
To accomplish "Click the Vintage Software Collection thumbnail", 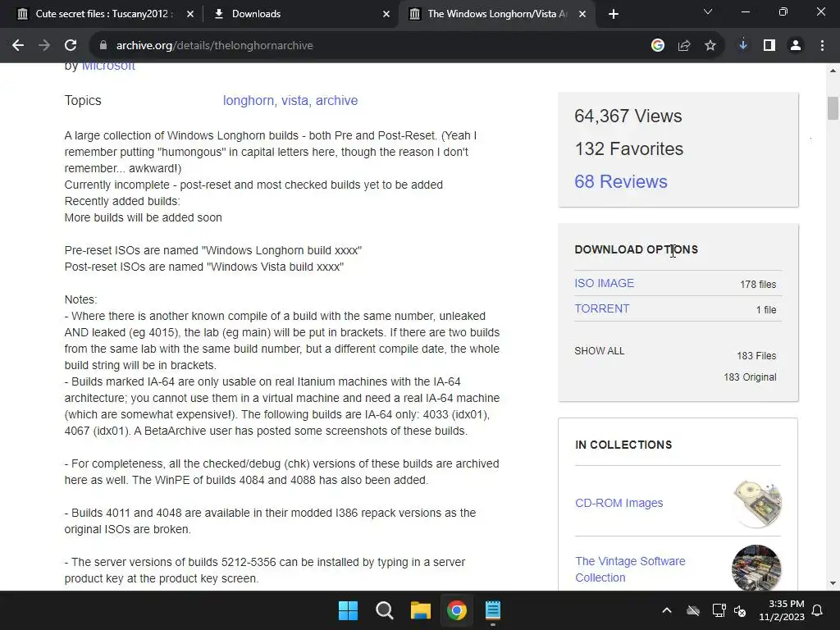I will pyautogui.click(x=756, y=568).
